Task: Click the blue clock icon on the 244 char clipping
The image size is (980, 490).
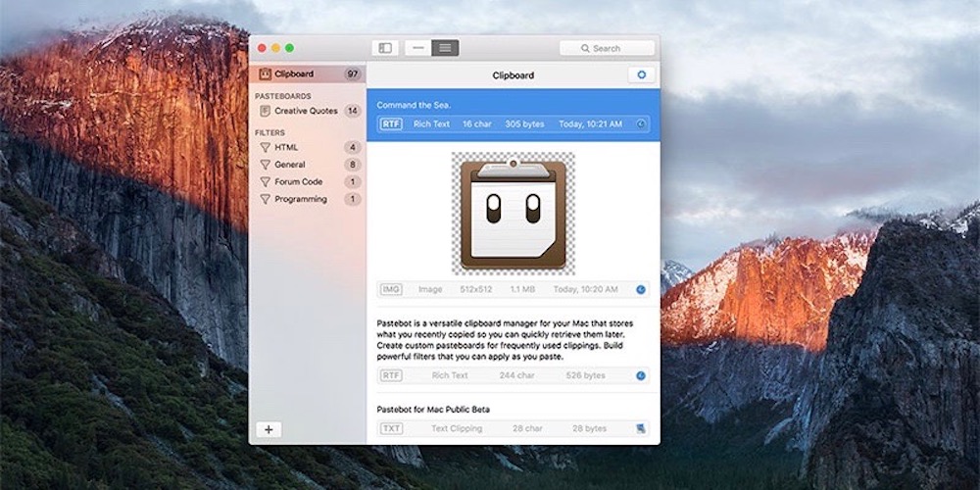Action: [641, 375]
